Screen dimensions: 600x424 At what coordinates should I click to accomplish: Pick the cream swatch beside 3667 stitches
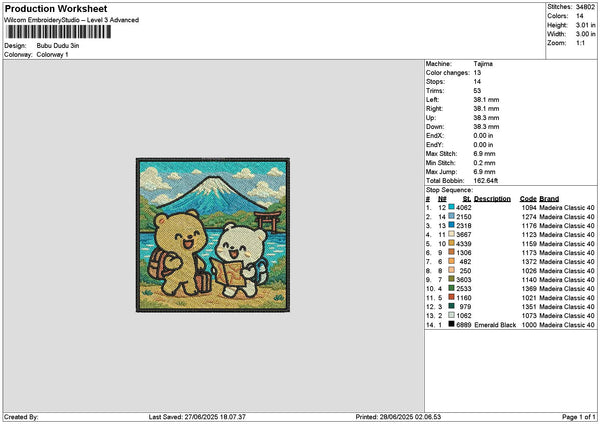pos(452,234)
